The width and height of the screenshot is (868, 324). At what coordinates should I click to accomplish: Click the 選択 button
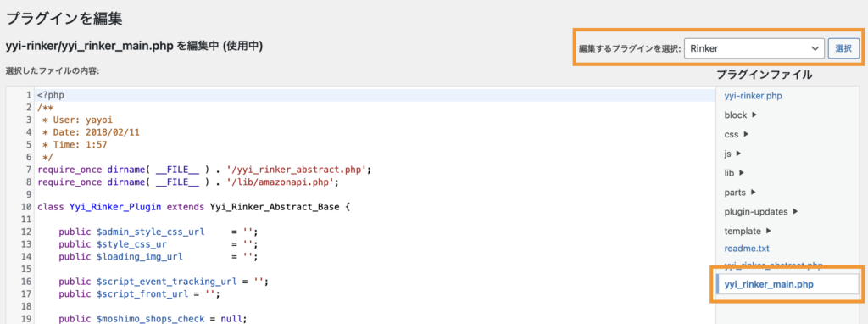coord(843,48)
